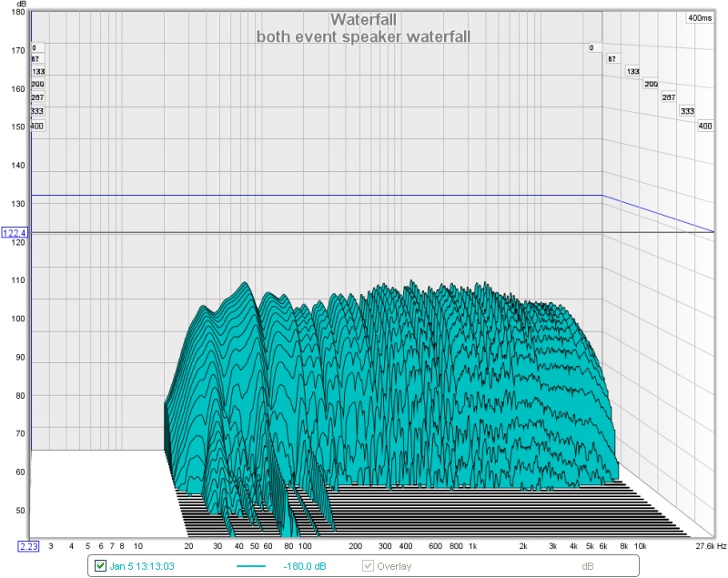Toggle the Overlay checkbox in the legend

click(368, 566)
